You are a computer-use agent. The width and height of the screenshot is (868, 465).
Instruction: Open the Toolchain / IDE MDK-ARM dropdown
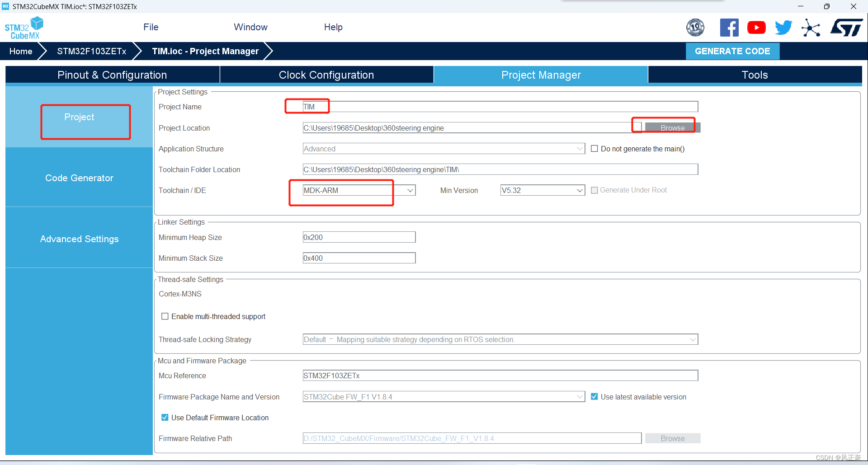pyautogui.click(x=359, y=190)
